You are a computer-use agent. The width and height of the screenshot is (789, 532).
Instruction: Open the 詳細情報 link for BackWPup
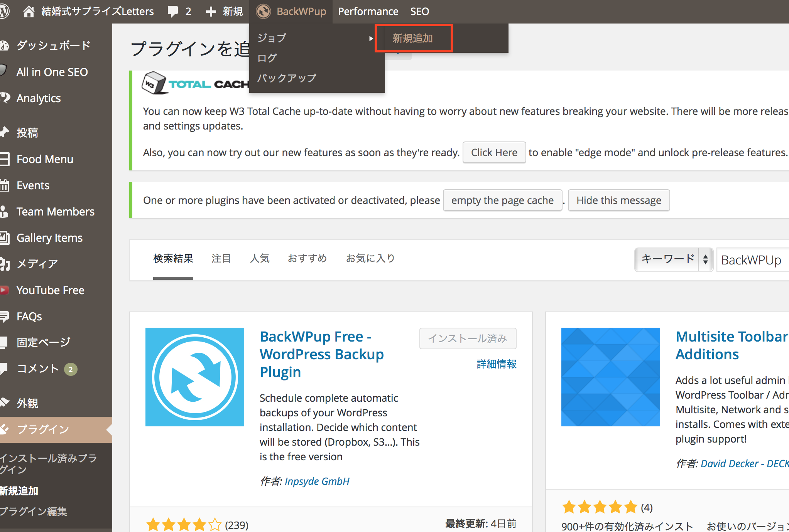(497, 364)
